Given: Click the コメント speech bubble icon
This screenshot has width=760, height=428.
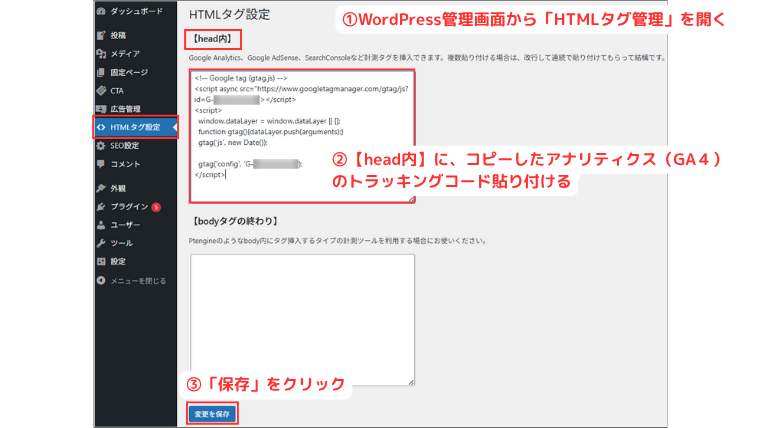Looking at the screenshot, I should click(x=101, y=164).
